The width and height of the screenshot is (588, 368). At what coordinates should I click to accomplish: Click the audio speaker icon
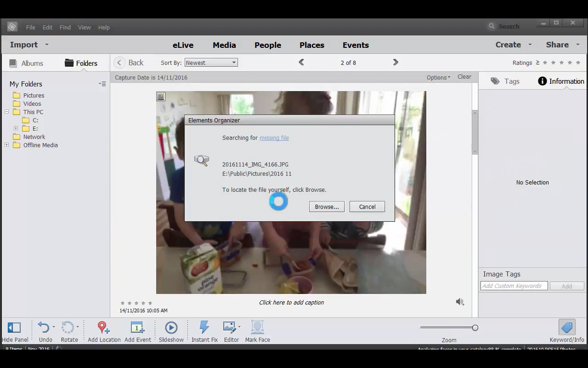point(460,302)
